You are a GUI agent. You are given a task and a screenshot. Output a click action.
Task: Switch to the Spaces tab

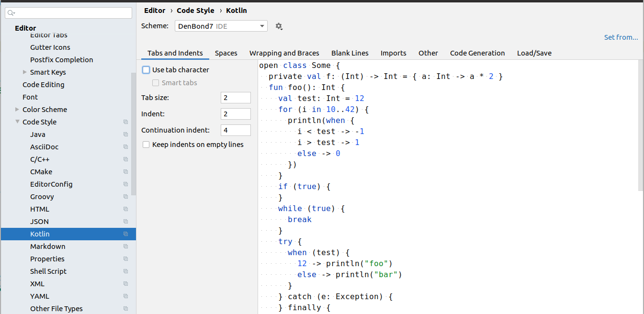click(226, 53)
